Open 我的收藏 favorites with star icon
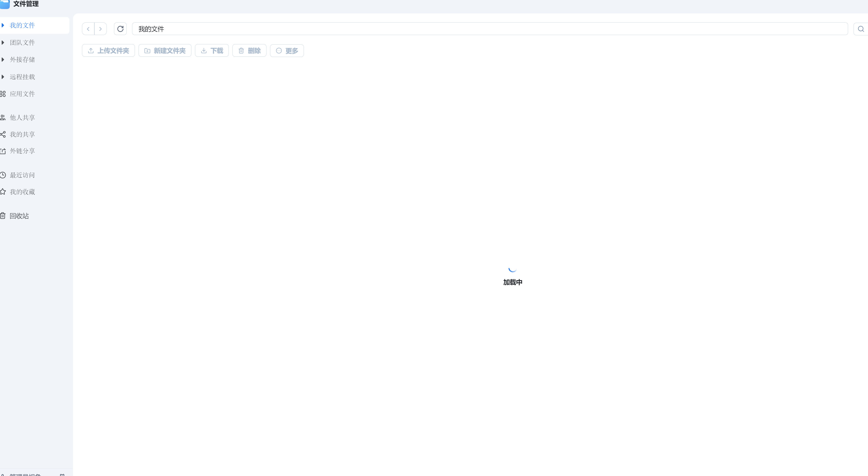The image size is (868, 476). [22, 192]
